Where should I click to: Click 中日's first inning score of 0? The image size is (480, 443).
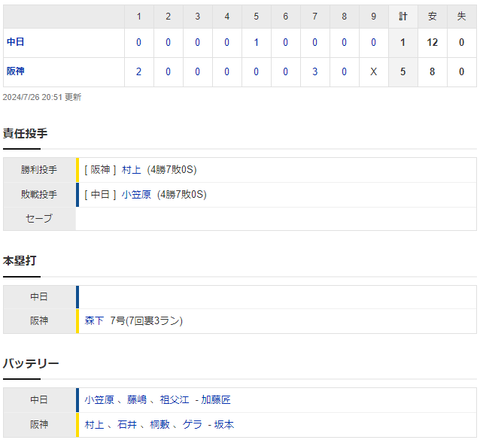[139, 42]
